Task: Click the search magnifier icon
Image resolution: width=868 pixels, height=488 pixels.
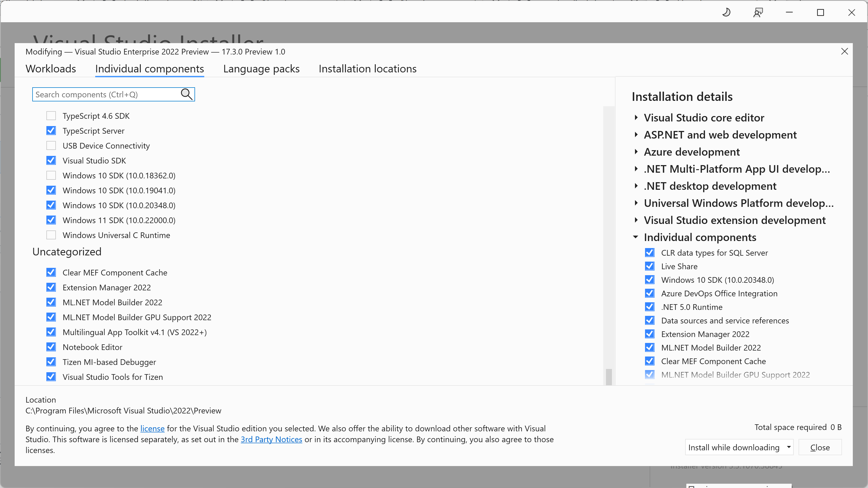Action: (x=186, y=94)
